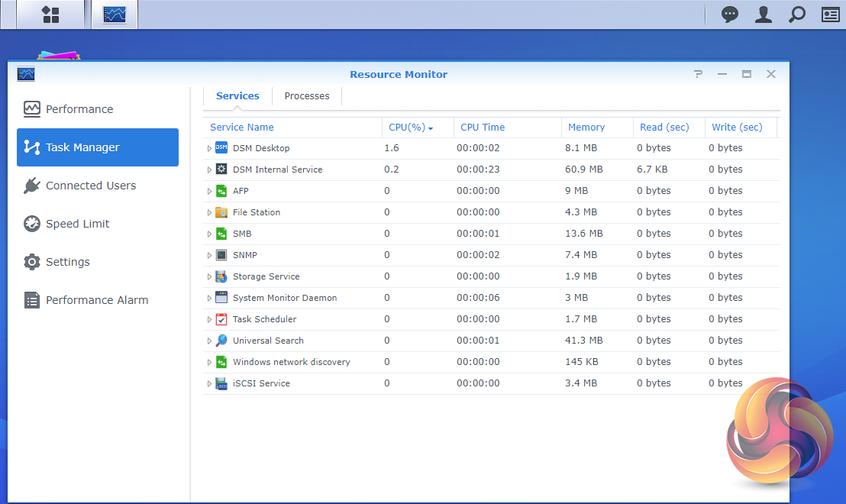846x504 pixels.
Task: Select the DSM Desktop service icon
Action: point(221,148)
